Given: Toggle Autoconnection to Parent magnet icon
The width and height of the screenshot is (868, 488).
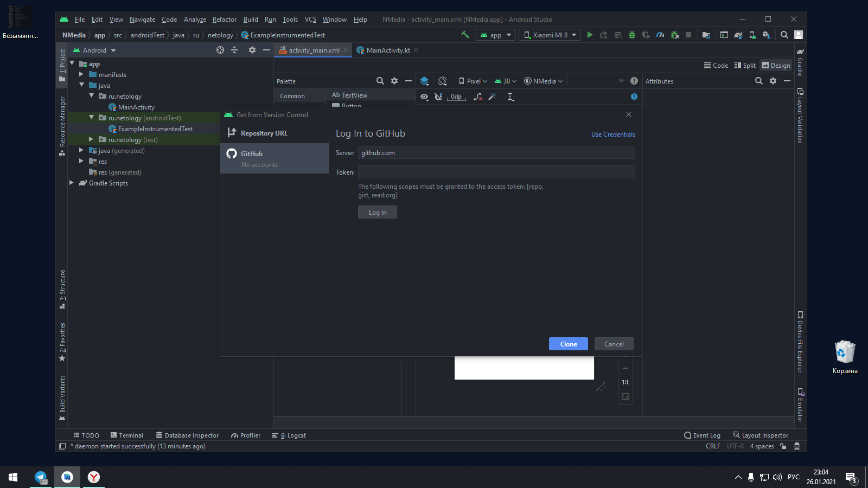Looking at the screenshot, I should 438,97.
